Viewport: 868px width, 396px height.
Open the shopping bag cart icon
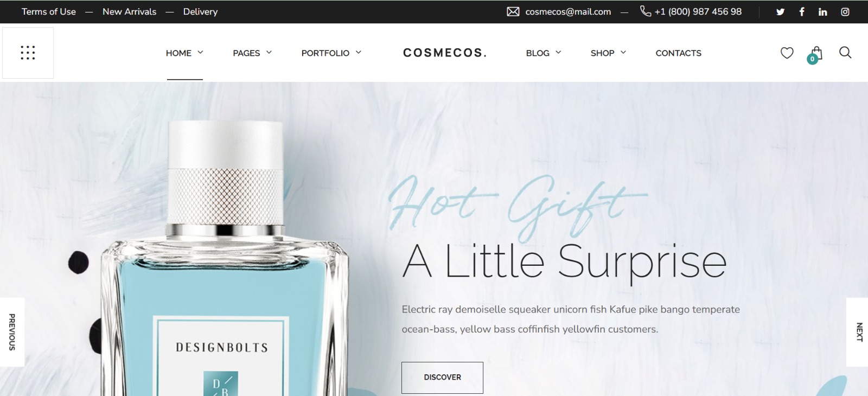(x=815, y=54)
